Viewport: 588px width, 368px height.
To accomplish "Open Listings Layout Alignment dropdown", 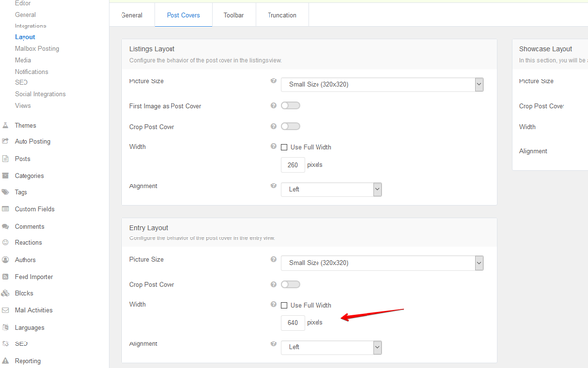I will [x=331, y=189].
